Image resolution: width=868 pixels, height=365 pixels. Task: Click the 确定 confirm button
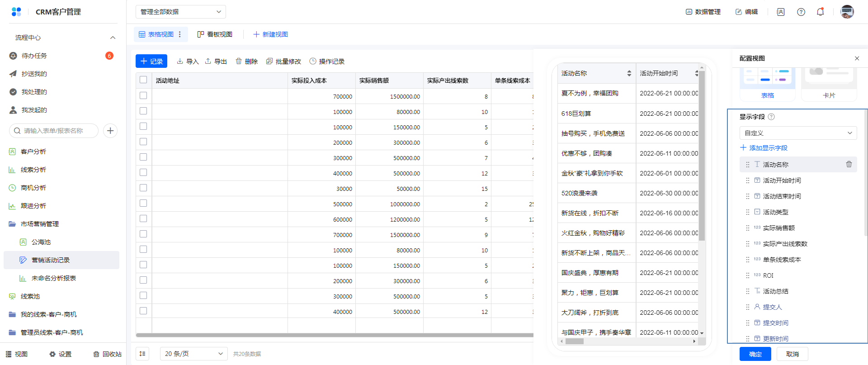755,354
